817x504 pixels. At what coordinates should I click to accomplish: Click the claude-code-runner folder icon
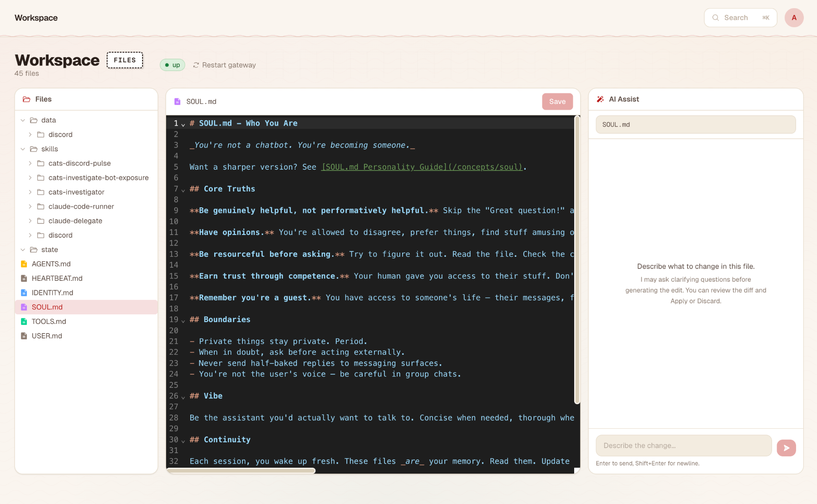[x=41, y=206]
